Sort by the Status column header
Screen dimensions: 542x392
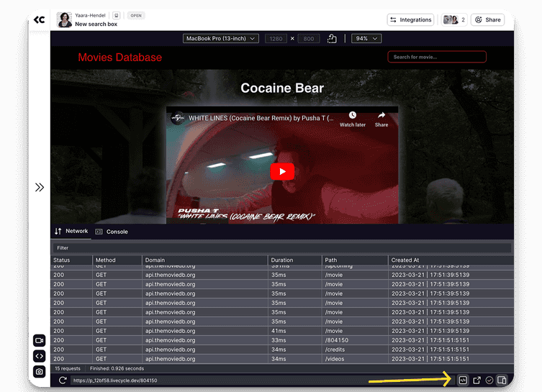pyautogui.click(x=71, y=260)
